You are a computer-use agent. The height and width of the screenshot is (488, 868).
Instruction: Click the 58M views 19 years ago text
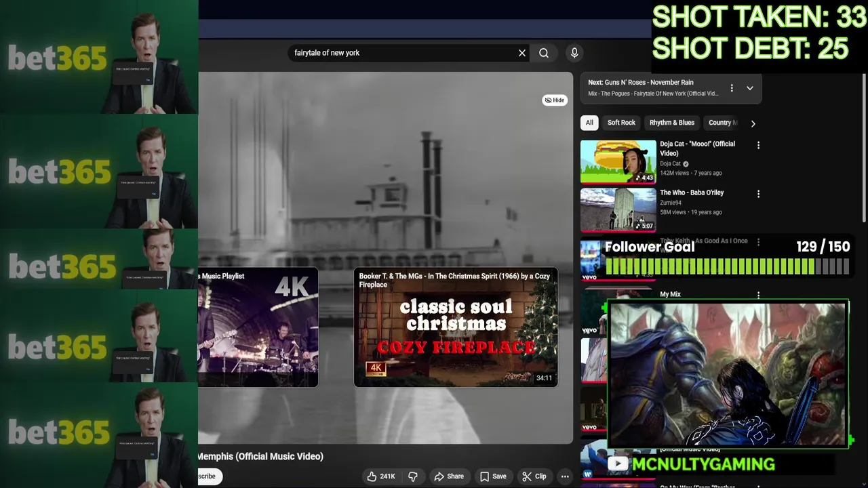click(691, 212)
